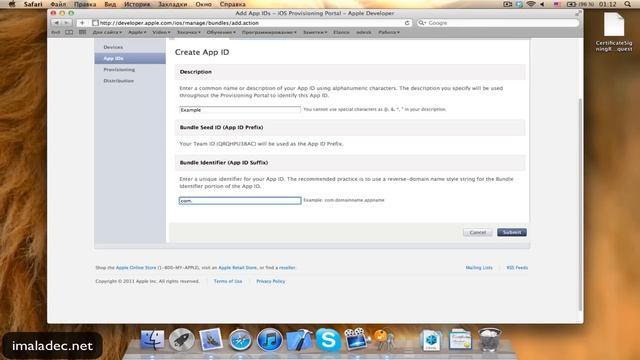Image resolution: width=640 pixels, height=360 pixels.
Task: Open the Окно menu
Action: coord(203,4)
